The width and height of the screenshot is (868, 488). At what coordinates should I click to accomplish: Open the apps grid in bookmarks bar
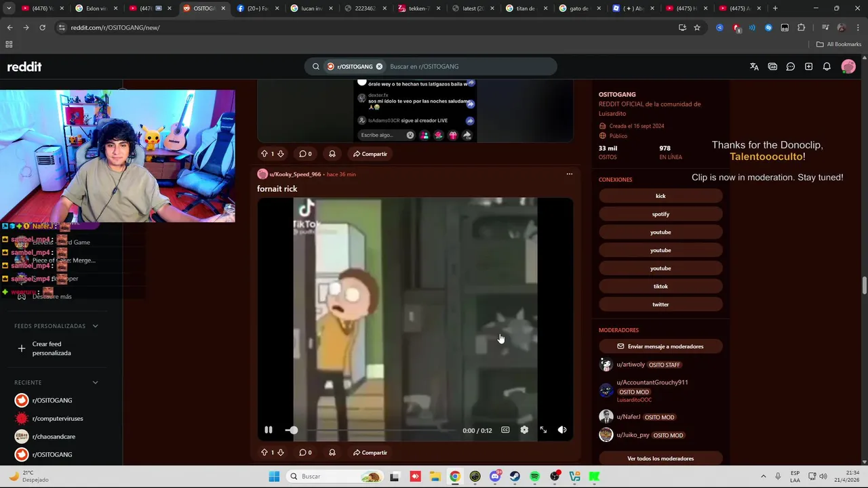pyautogui.click(x=9, y=44)
